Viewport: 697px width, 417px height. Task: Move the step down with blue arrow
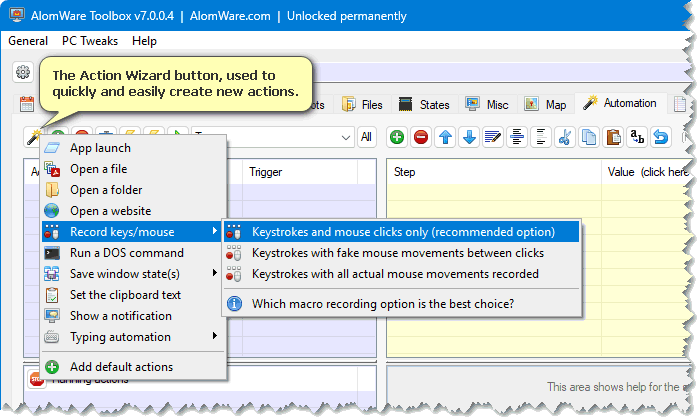pyautogui.click(x=469, y=137)
